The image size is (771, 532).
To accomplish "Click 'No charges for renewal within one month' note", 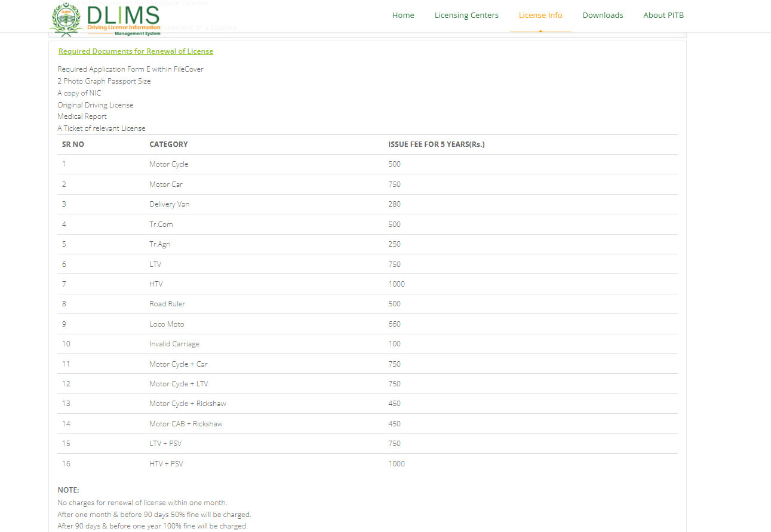I will [142, 503].
